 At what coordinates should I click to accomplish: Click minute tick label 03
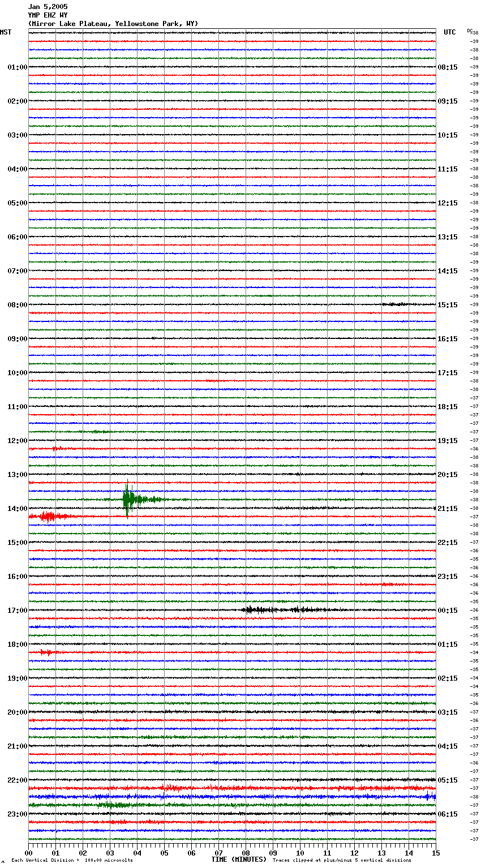click(110, 853)
